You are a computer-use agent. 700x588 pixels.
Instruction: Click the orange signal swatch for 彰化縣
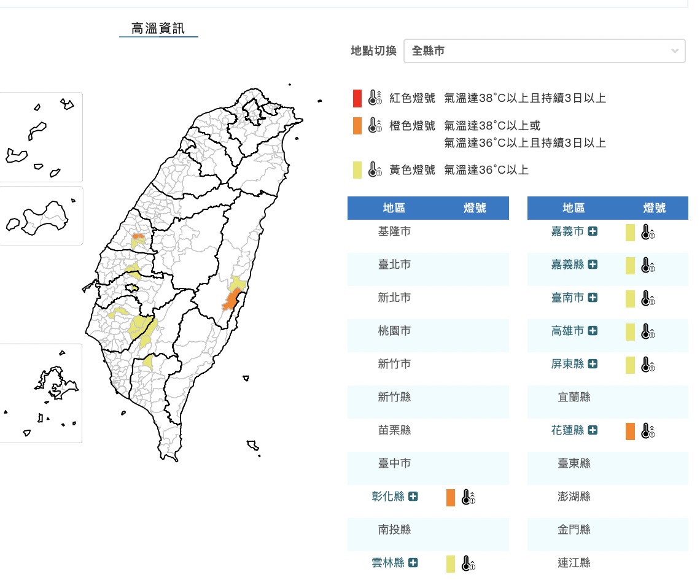[451, 497]
